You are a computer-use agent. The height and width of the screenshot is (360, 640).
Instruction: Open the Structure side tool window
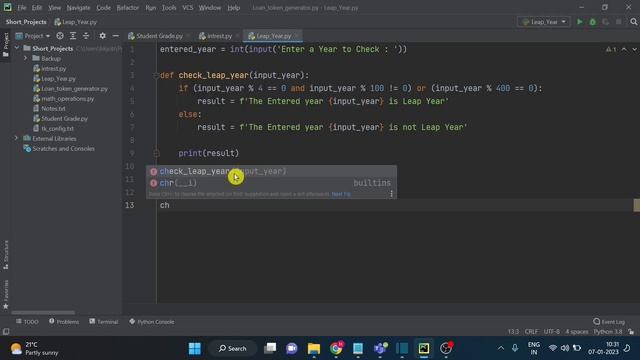point(6,255)
